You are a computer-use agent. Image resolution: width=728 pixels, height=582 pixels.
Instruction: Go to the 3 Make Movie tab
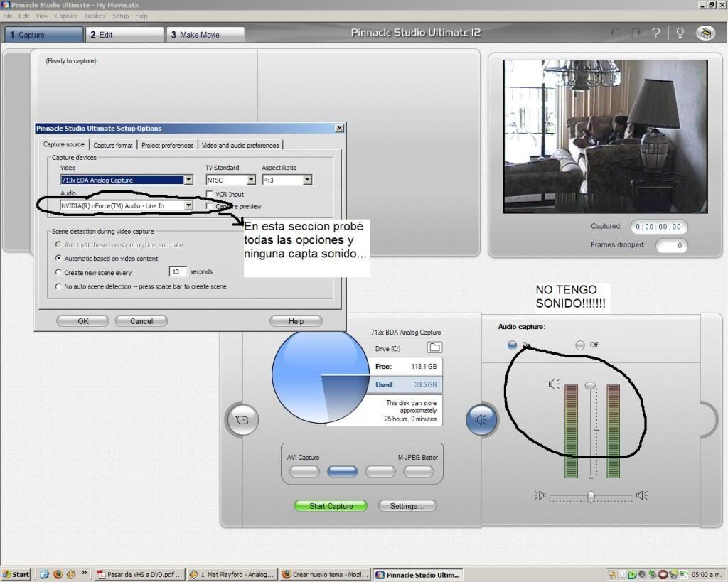point(205,35)
